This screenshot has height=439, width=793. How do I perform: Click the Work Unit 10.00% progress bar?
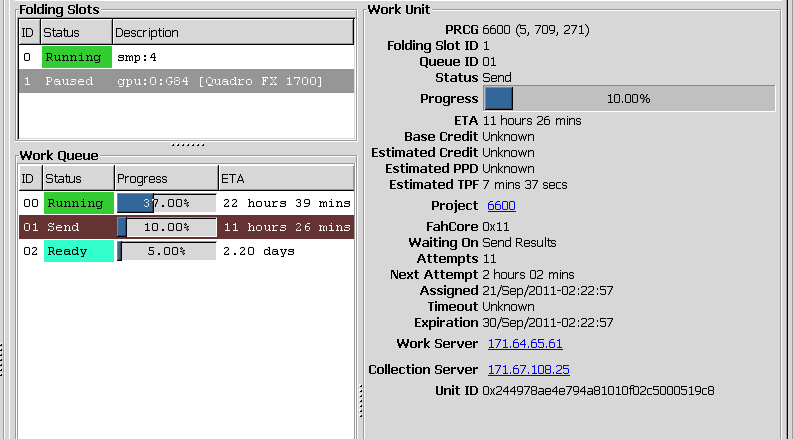click(629, 99)
